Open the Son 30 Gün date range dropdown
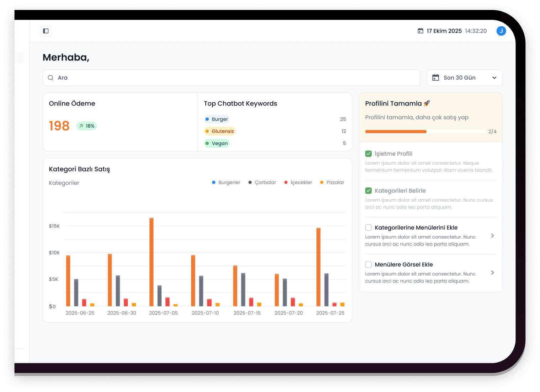Image resolution: width=540 pixels, height=392 pixels. coord(465,78)
